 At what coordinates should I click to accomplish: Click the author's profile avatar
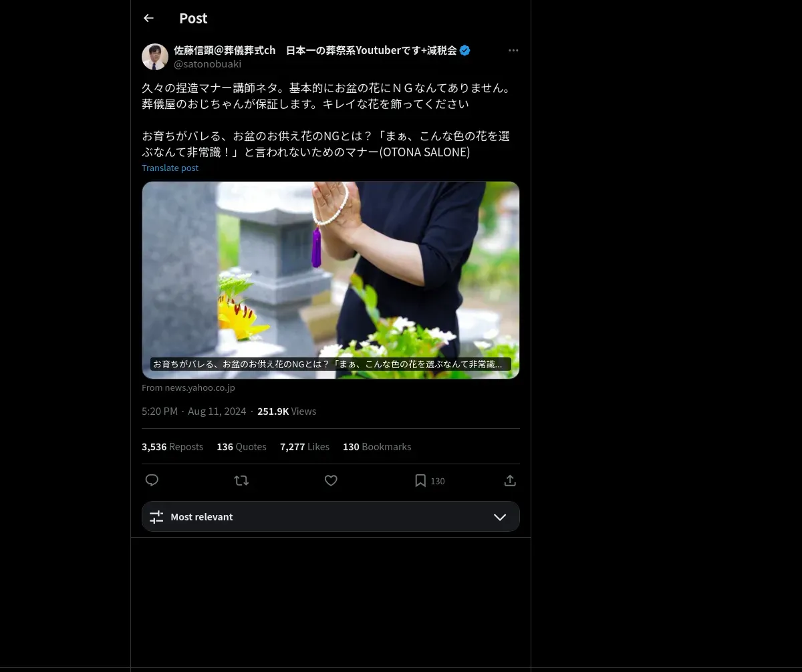click(155, 57)
